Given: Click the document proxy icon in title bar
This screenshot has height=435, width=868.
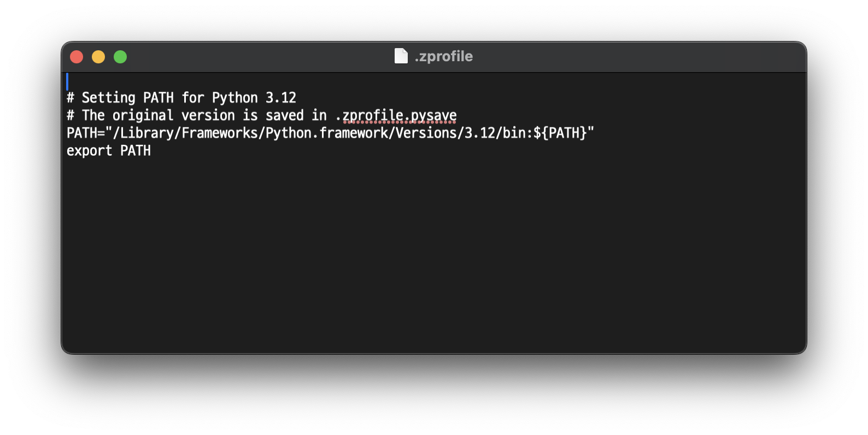Looking at the screenshot, I should click(x=401, y=56).
